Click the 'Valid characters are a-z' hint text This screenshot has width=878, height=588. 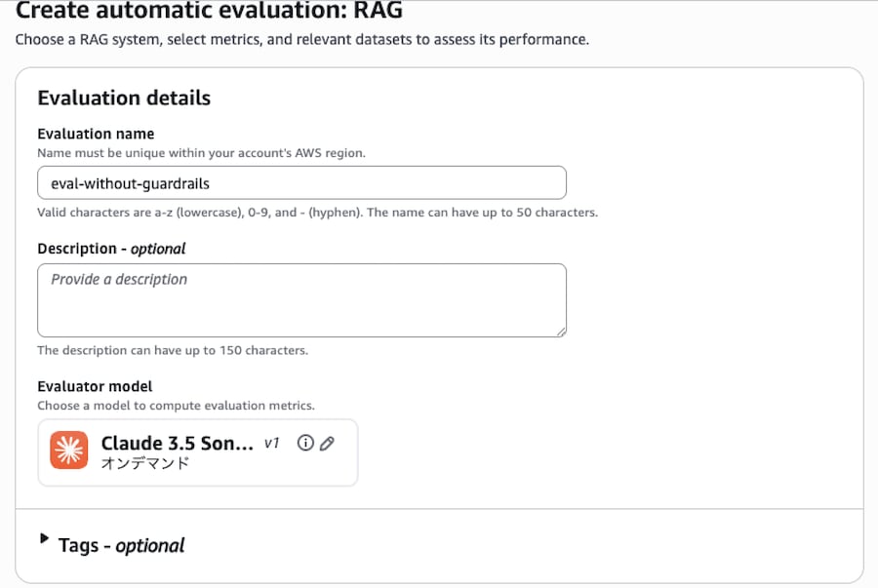[x=317, y=212]
